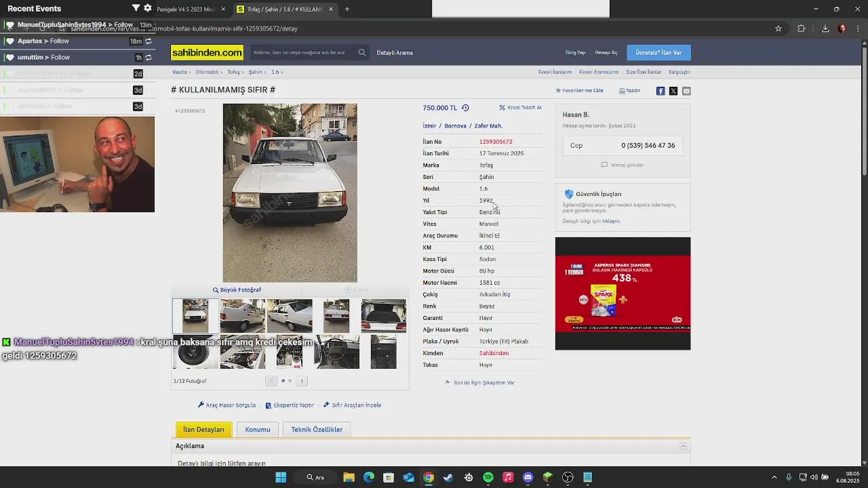The width and height of the screenshot is (868, 488).
Task: Go to the Tofaş breadcrumb
Action: [233, 72]
